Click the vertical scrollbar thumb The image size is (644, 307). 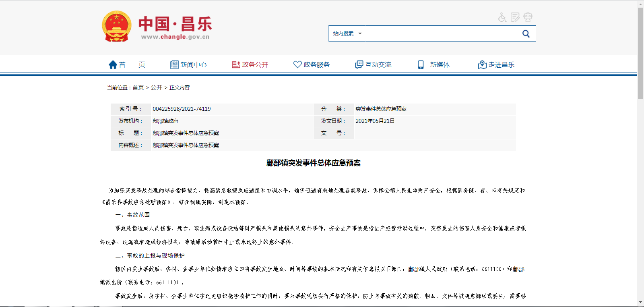tap(640, 52)
